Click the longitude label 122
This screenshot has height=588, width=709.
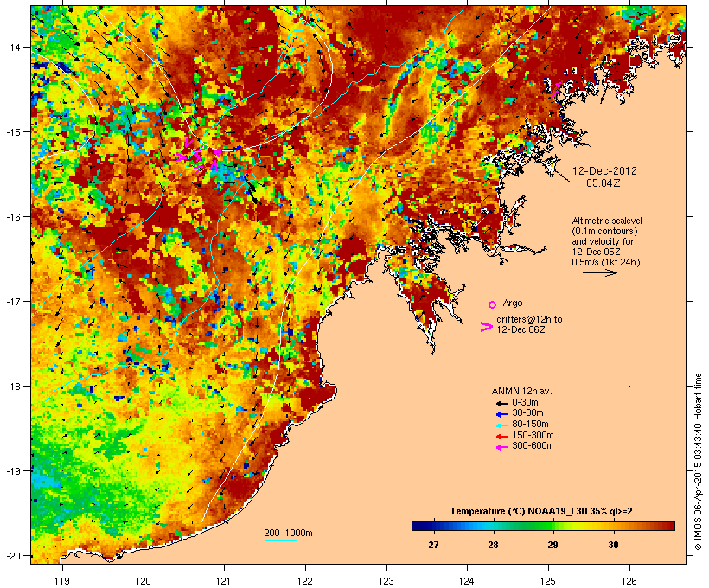305,581
